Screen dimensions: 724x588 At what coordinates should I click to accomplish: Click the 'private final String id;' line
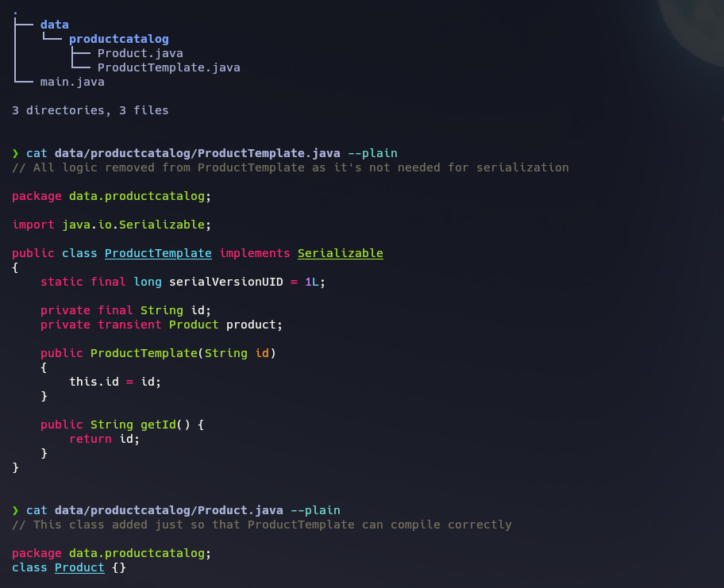125,310
